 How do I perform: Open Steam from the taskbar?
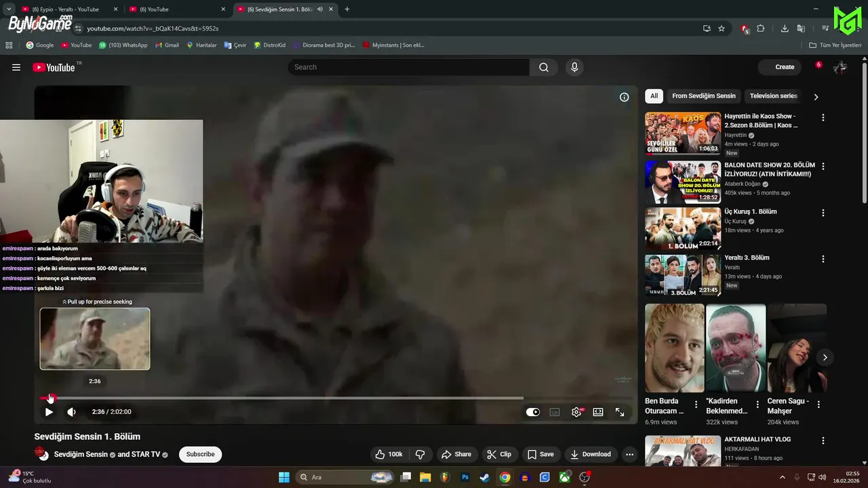point(485,477)
